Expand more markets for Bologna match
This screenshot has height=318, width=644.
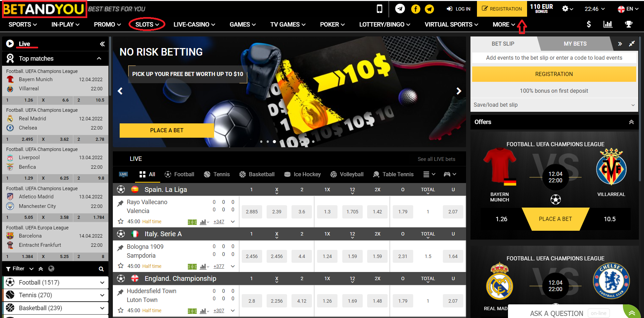[233, 266]
